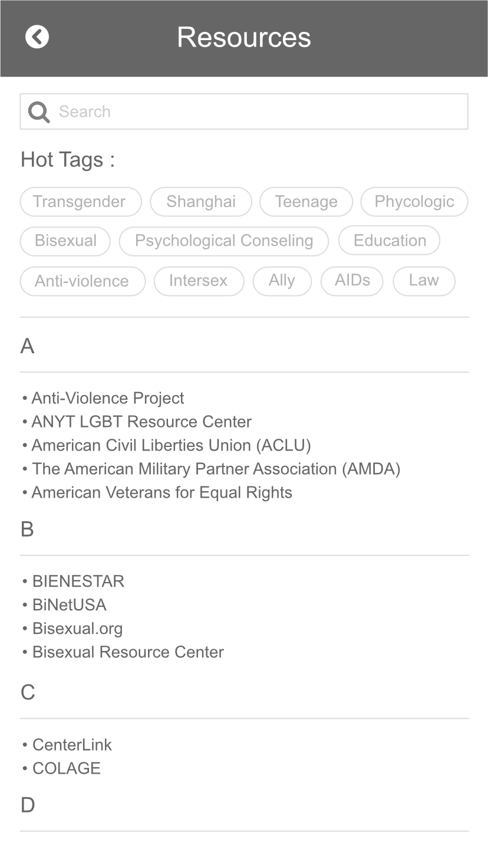View the BiNetUSA resource
Viewport: 488px width, 868px height.
(x=69, y=605)
